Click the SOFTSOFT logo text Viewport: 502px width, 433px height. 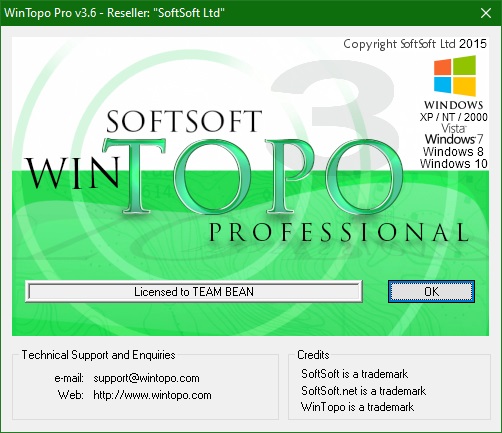click(184, 121)
